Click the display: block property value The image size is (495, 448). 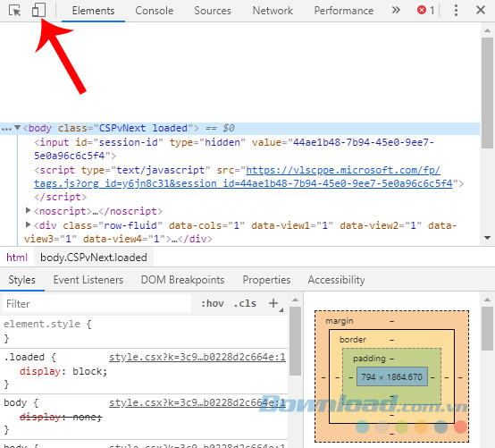tap(89, 371)
